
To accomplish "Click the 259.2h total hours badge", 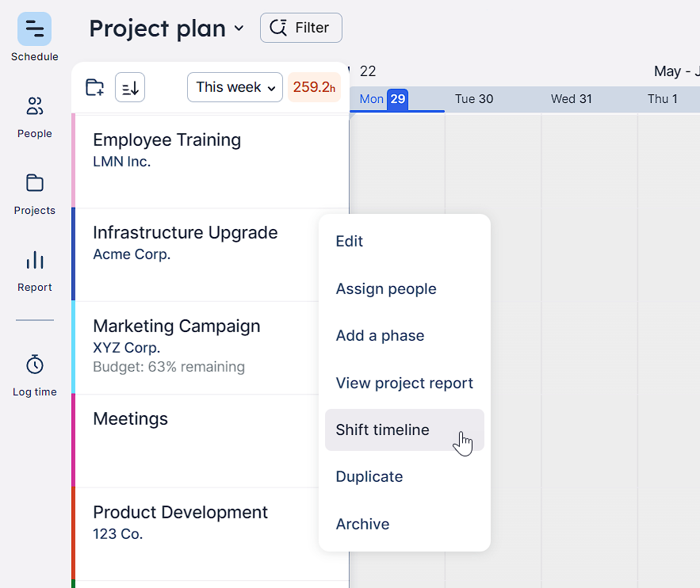I will point(314,87).
